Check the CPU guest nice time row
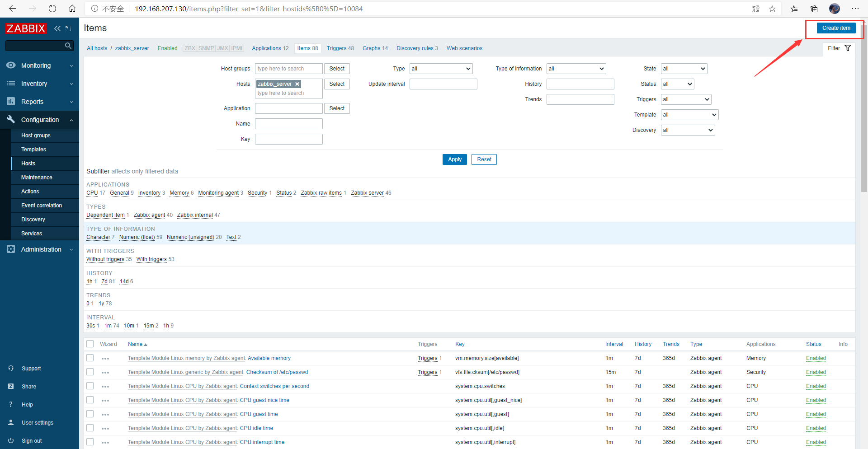The width and height of the screenshot is (868, 449). pyautogui.click(x=90, y=400)
